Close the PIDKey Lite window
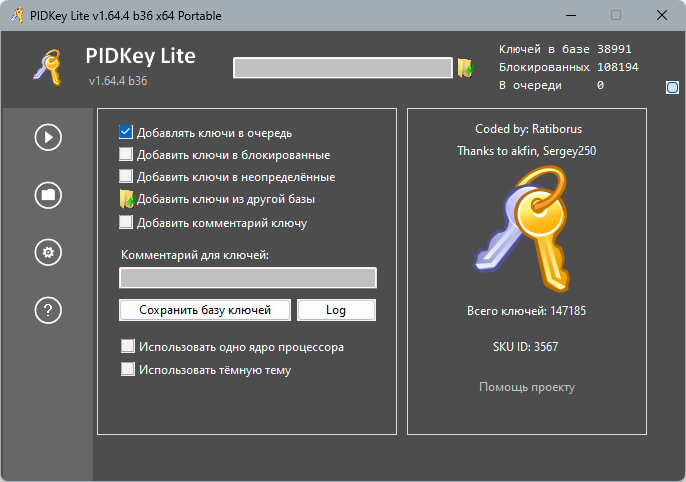Image resolution: width=686 pixels, height=482 pixels. pos(662,15)
